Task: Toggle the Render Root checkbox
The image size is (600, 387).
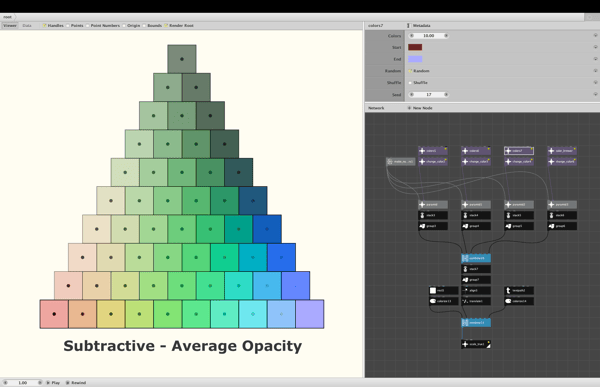Action: point(166,26)
